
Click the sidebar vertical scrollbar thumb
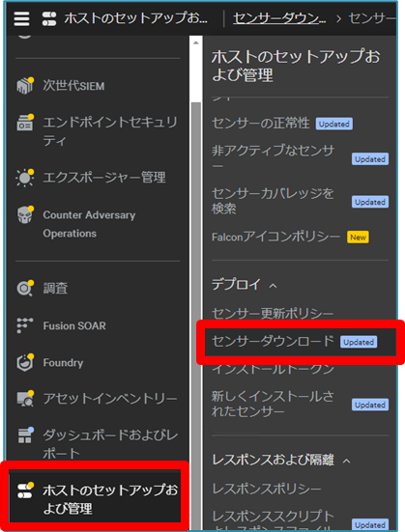[x=195, y=316]
